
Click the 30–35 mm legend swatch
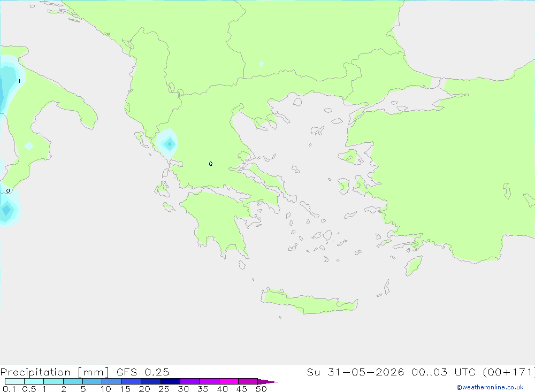pos(190,381)
